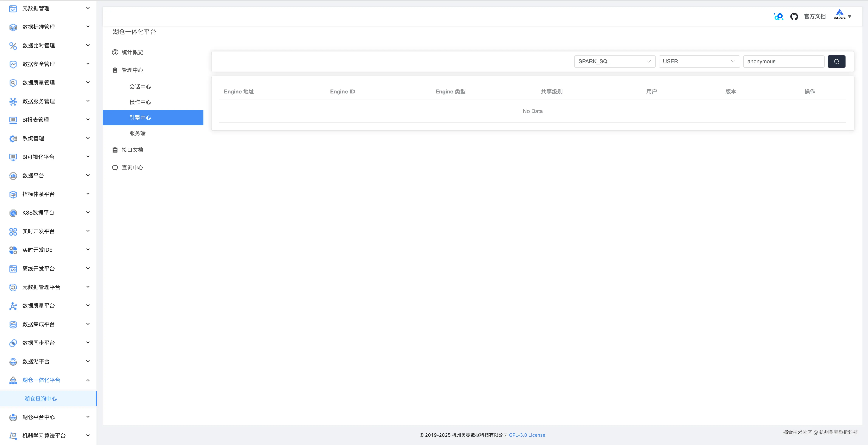
Task: Click the search magnifier button
Action: (836, 61)
